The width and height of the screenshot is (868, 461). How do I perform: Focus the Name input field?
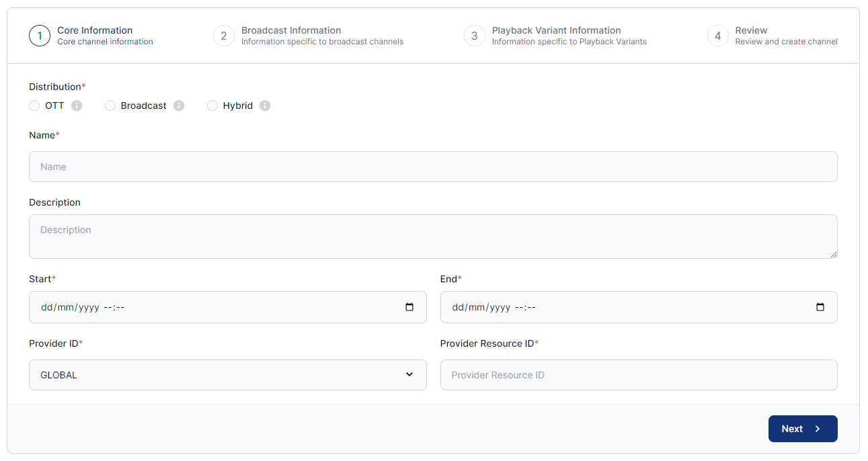(433, 167)
